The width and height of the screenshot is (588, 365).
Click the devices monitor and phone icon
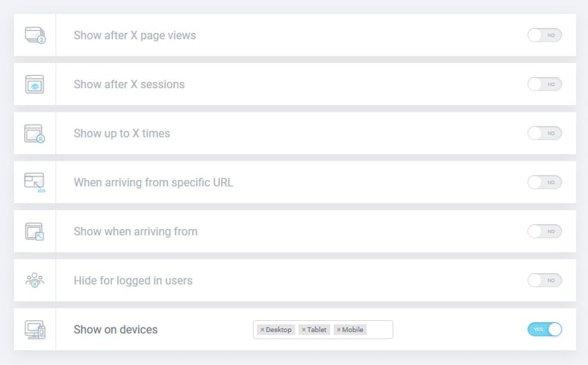pos(35,330)
